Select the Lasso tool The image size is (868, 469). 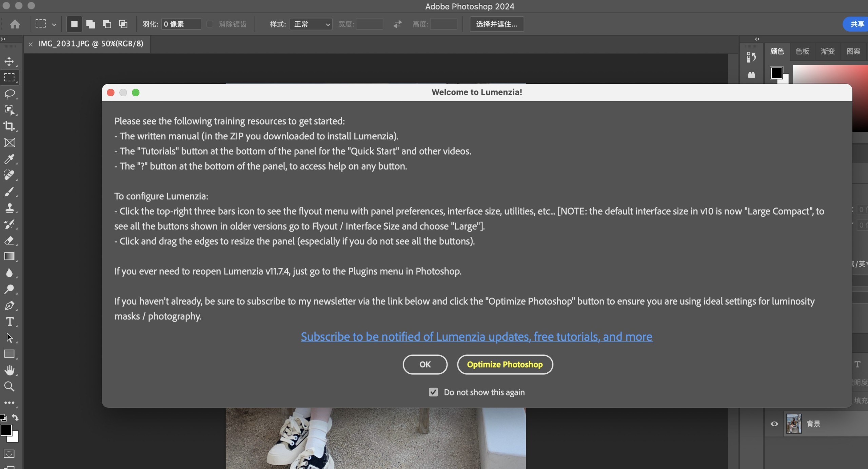[9, 94]
